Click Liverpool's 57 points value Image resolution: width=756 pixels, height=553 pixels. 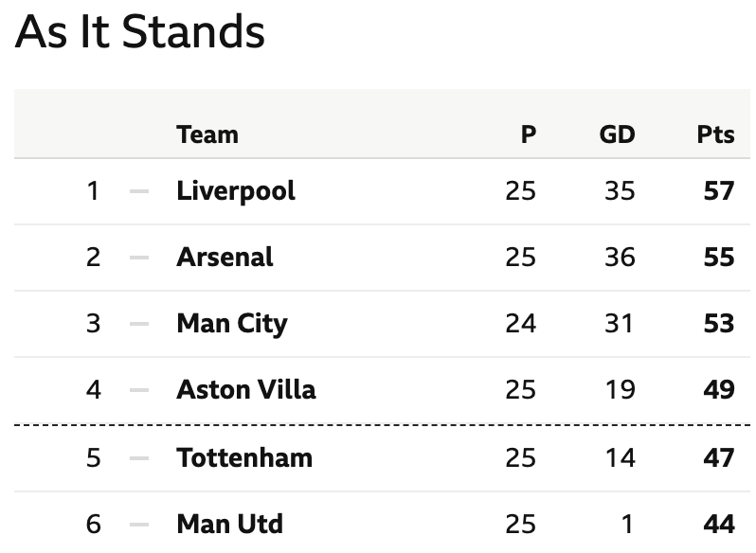coord(719,191)
